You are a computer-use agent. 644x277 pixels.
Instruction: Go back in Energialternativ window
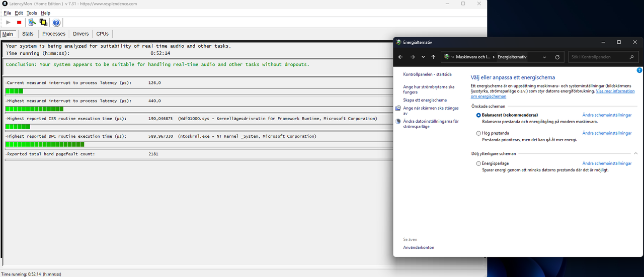[400, 57]
